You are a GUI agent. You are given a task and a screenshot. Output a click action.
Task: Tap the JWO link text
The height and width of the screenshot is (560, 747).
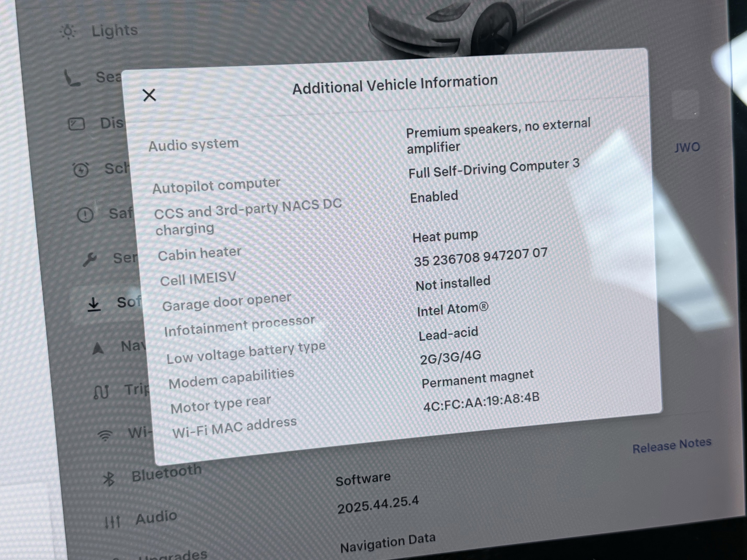687,148
